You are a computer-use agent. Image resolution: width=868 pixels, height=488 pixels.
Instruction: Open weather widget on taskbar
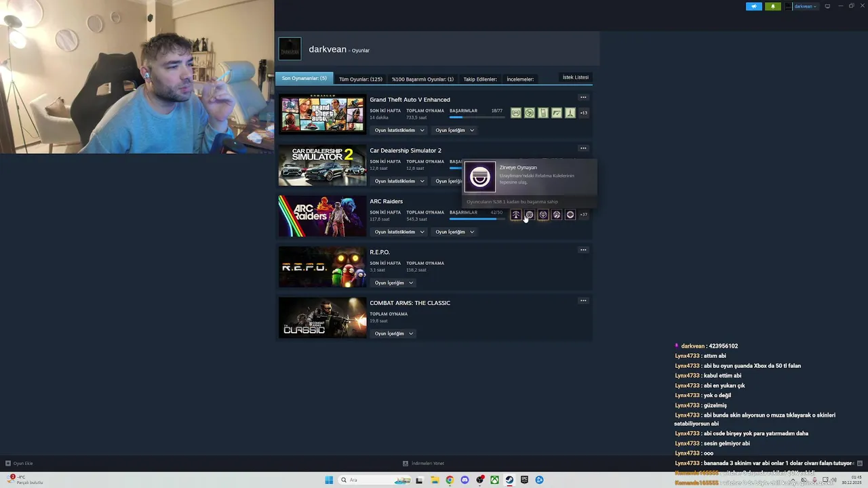point(24,480)
